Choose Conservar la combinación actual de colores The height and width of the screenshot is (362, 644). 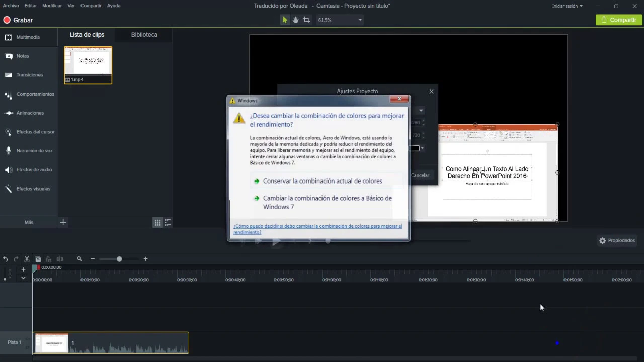pos(327,181)
